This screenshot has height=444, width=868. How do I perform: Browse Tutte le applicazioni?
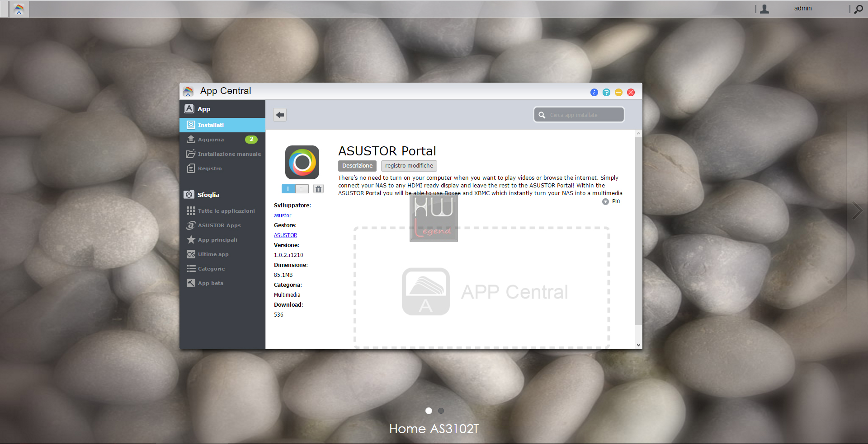click(x=222, y=211)
